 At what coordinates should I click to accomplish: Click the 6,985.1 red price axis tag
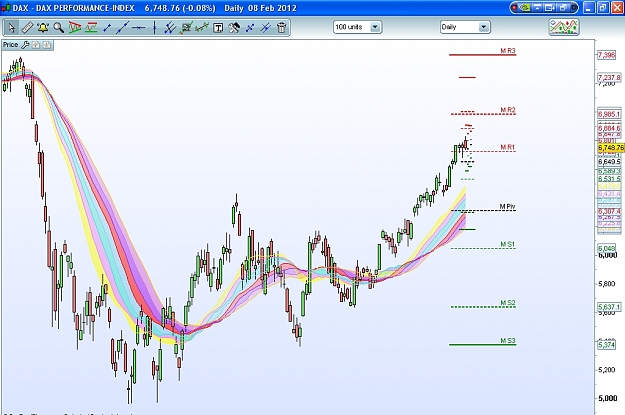tap(609, 114)
